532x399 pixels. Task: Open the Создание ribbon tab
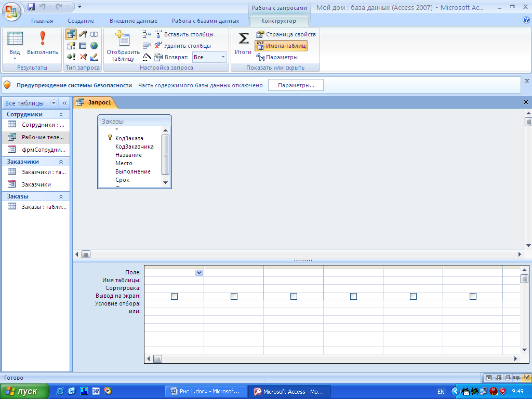pyautogui.click(x=81, y=21)
